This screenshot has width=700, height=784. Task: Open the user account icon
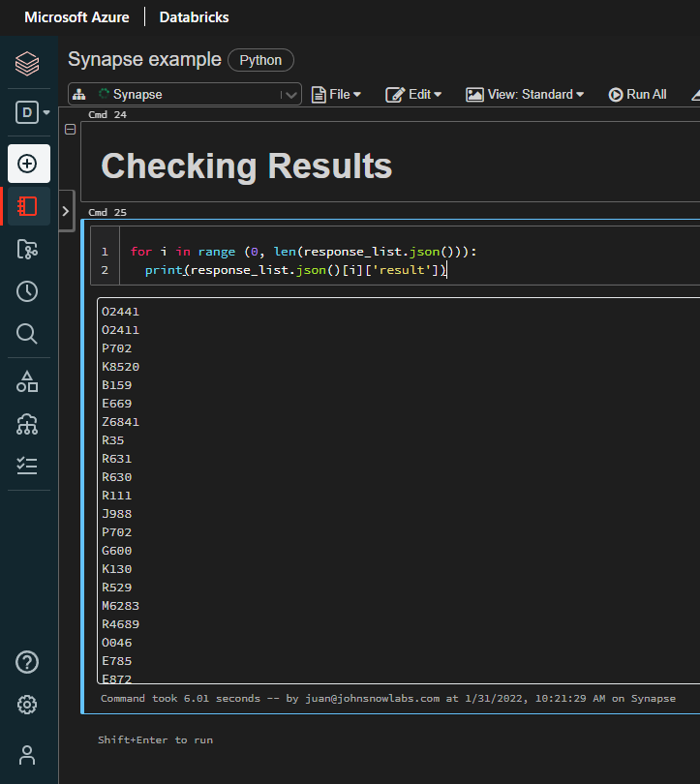[x=27, y=755]
